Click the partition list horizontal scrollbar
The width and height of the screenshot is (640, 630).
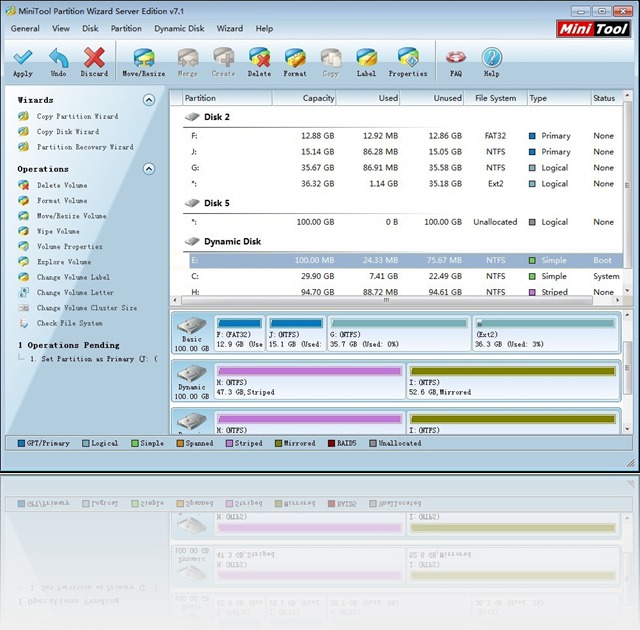387,300
